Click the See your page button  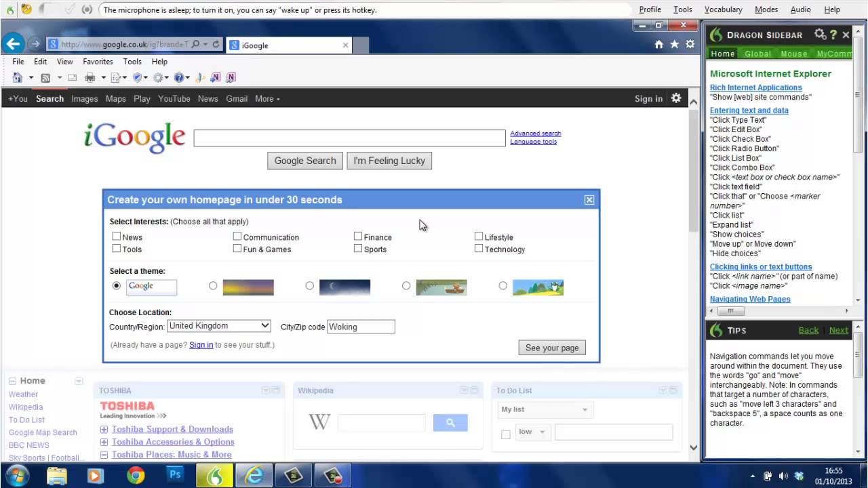pyautogui.click(x=552, y=348)
